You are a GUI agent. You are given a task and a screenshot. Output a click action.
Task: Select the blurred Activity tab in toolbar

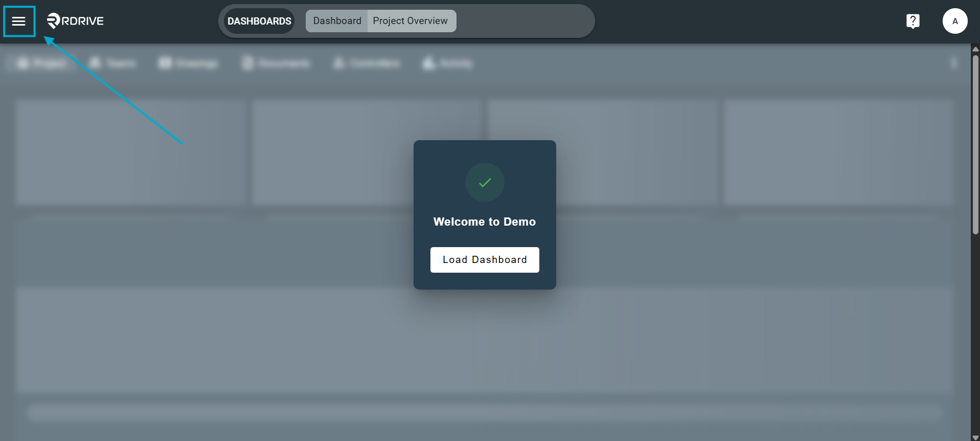(447, 63)
